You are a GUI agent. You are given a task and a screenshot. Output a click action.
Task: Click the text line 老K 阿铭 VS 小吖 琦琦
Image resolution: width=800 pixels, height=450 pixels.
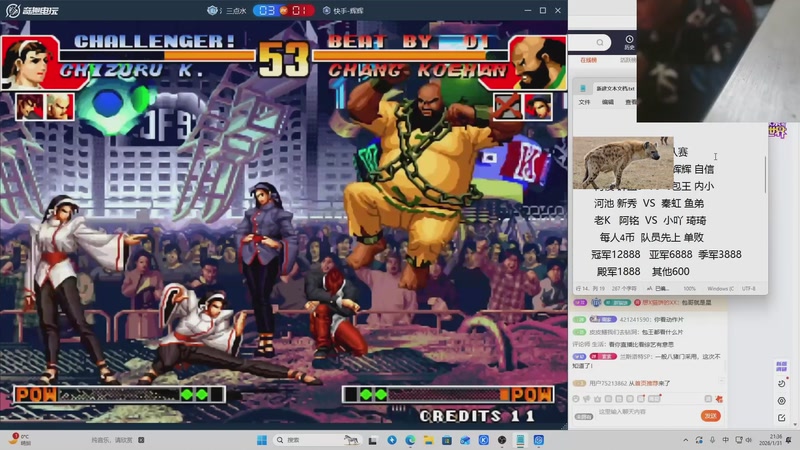650,220
